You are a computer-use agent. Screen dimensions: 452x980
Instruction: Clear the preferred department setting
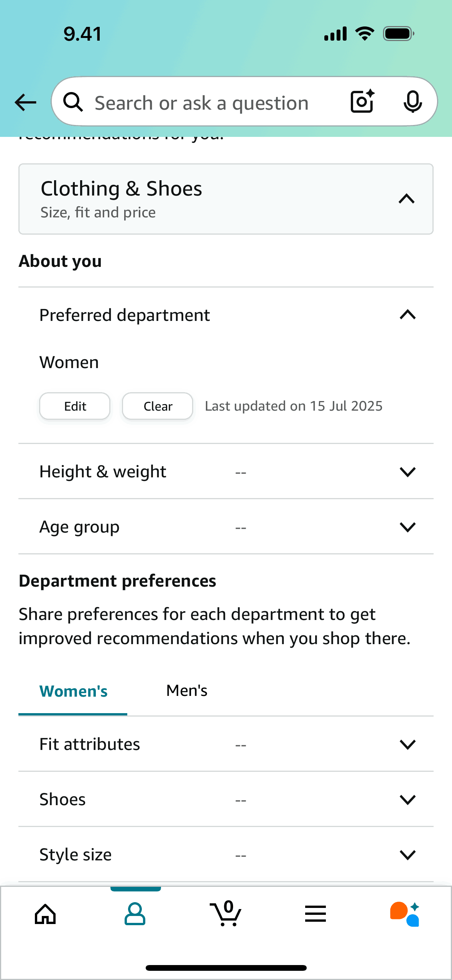157,406
